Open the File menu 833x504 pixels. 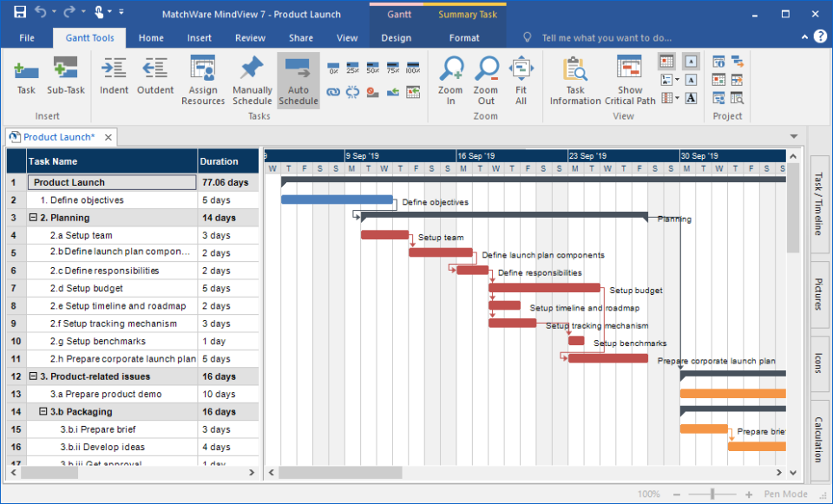[26, 37]
